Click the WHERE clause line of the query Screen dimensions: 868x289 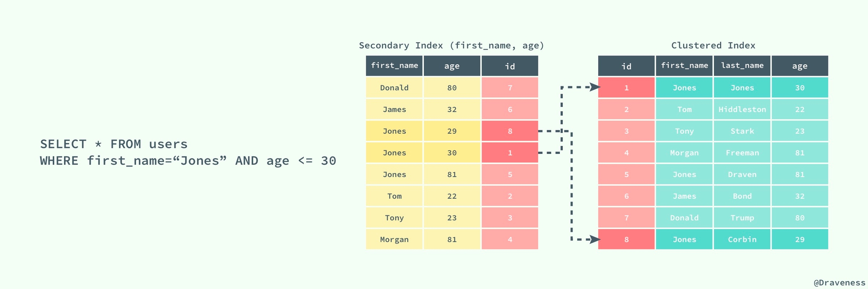(x=188, y=161)
